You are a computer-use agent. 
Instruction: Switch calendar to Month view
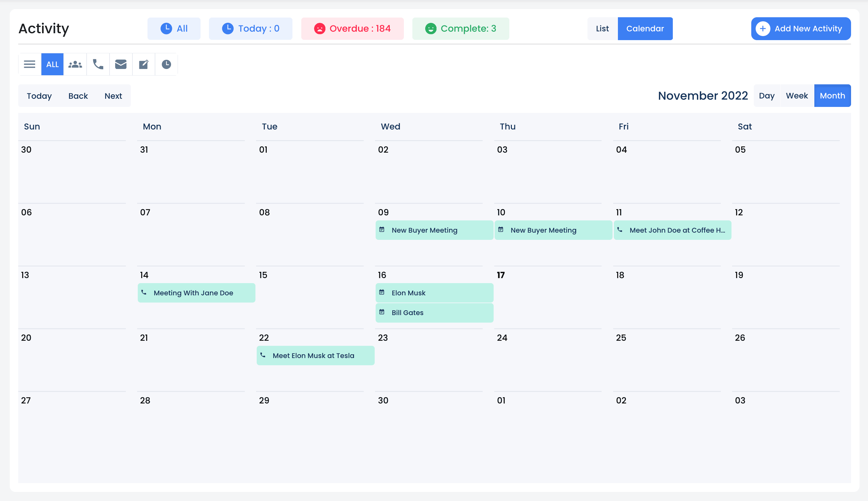(x=832, y=96)
